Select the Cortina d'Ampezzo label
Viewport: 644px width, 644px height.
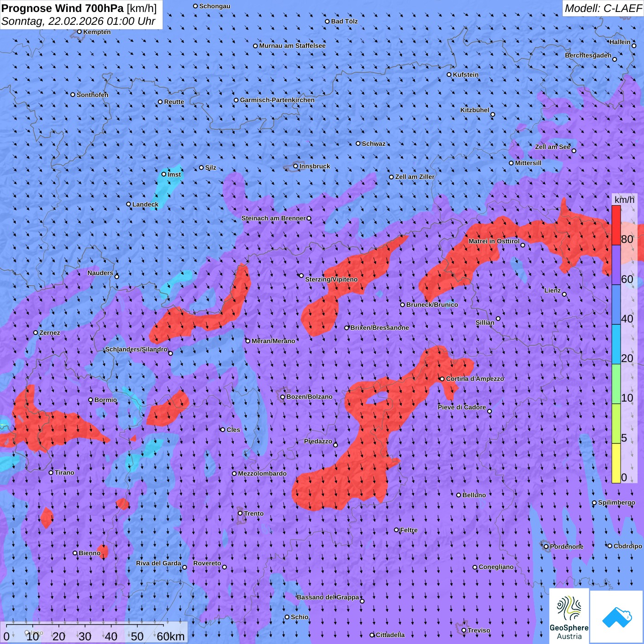[x=475, y=379]
